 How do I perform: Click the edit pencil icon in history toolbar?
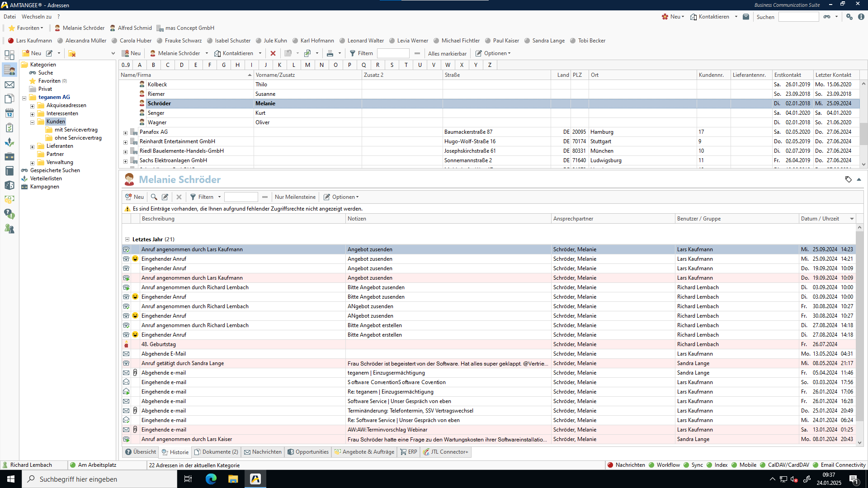tap(165, 197)
